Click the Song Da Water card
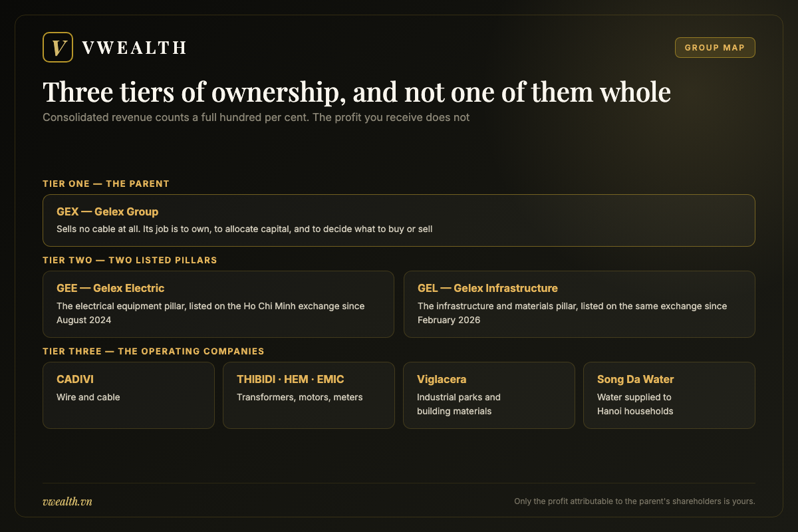 click(x=669, y=395)
